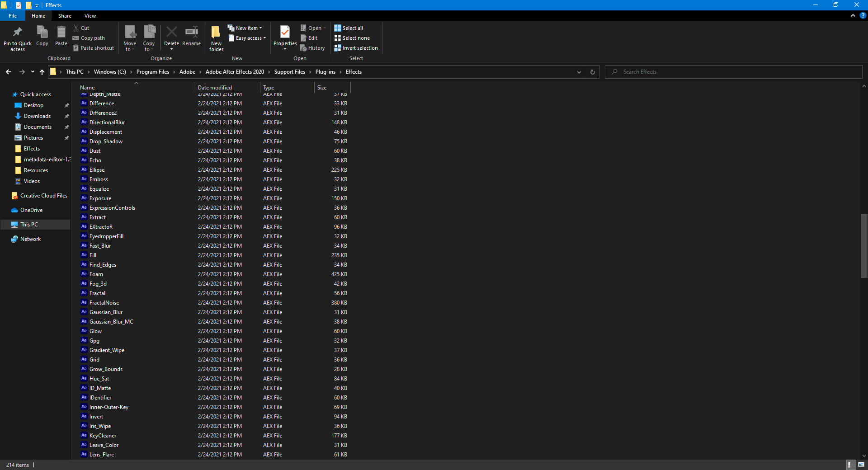Select the FractalNoise file

click(104, 302)
